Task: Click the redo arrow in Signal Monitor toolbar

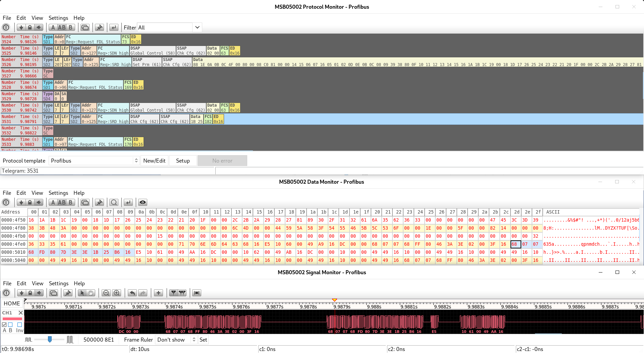Action: (x=143, y=293)
